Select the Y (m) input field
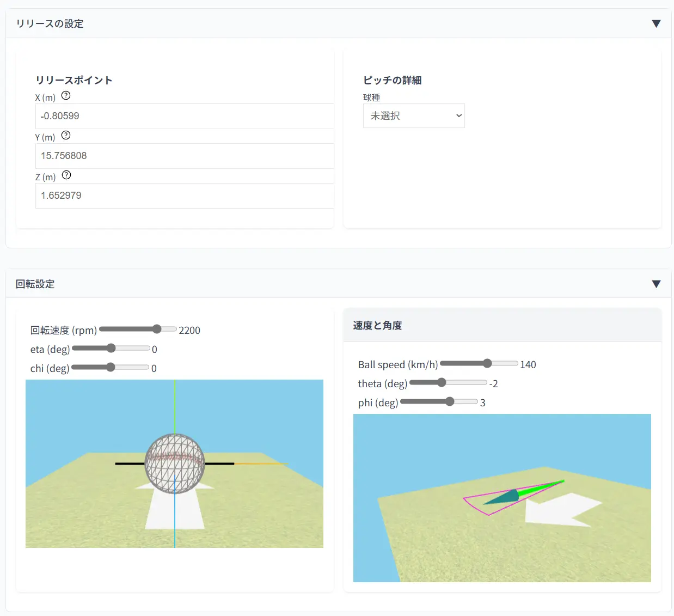 pyautogui.click(x=185, y=156)
